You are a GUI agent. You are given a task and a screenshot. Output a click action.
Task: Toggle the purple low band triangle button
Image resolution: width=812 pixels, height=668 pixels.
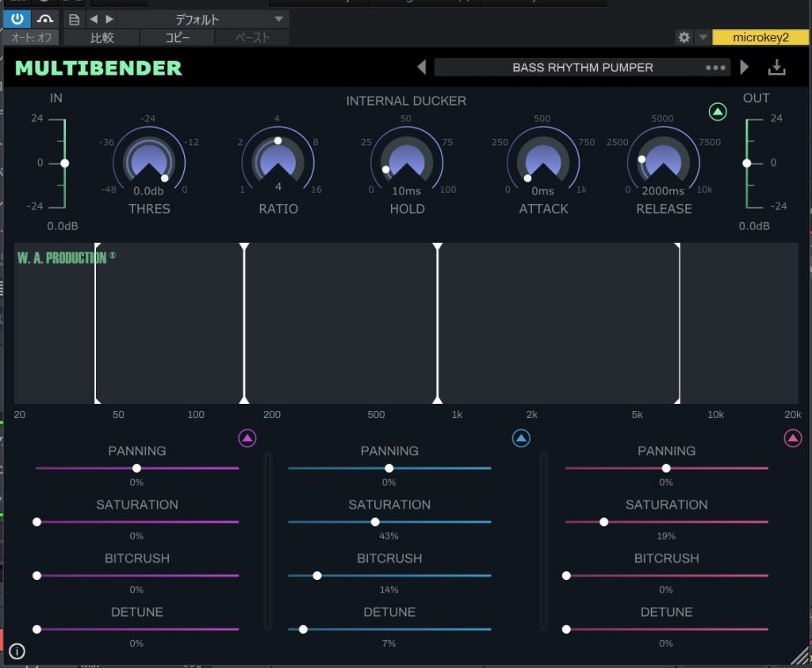coord(247,438)
